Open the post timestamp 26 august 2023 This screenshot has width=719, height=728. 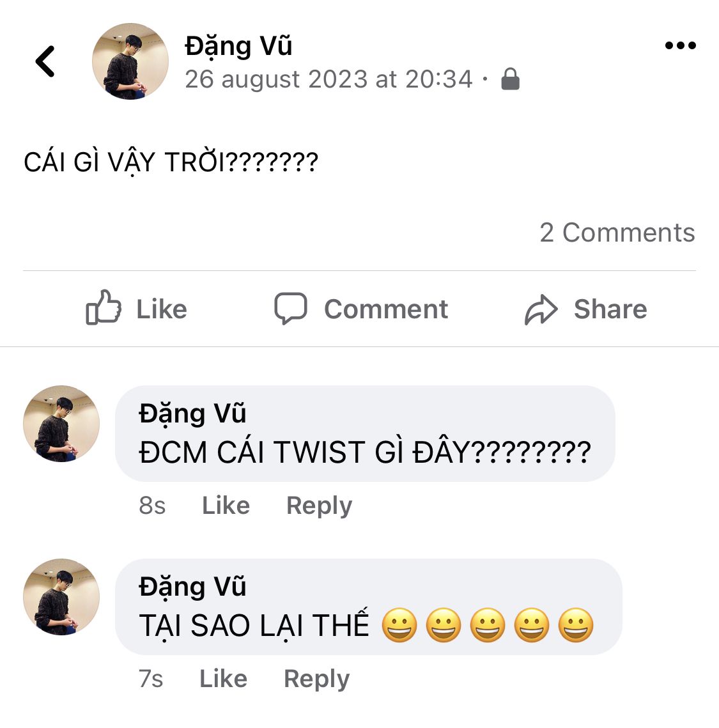[x=329, y=79]
